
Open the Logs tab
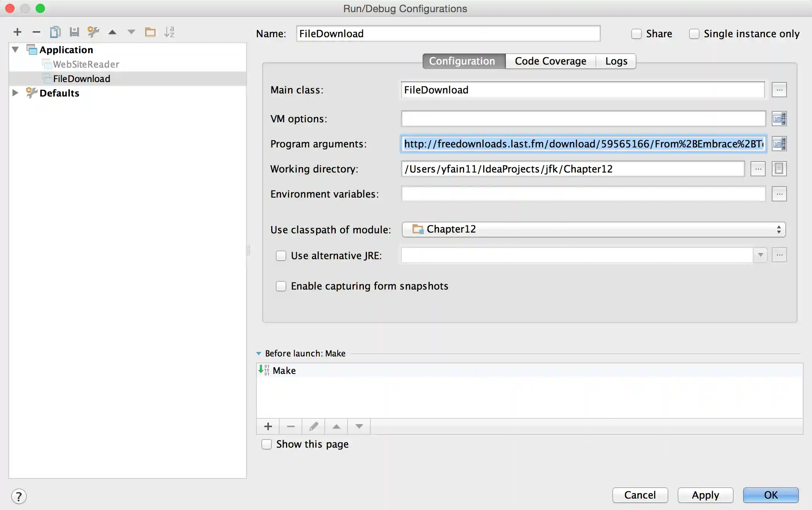(616, 61)
